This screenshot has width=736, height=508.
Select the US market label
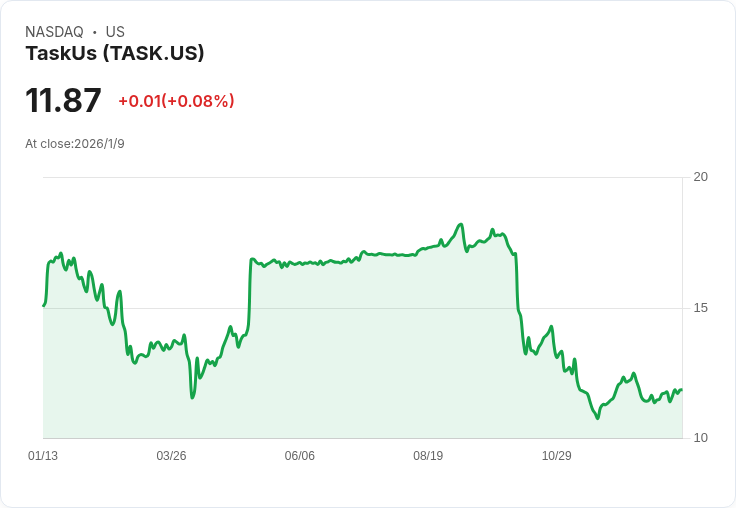[115, 32]
